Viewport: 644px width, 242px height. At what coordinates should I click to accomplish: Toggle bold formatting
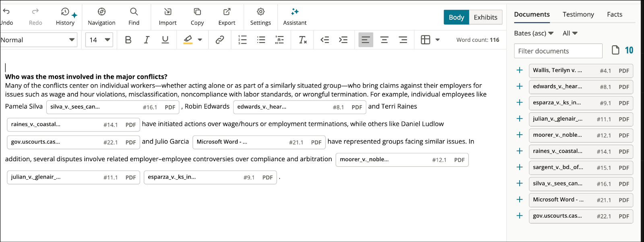(x=128, y=40)
